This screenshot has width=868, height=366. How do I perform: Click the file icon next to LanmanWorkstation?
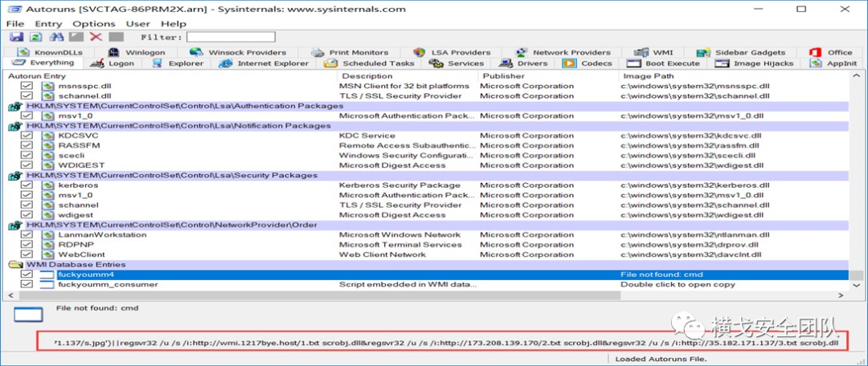click(x=48, y=235)
